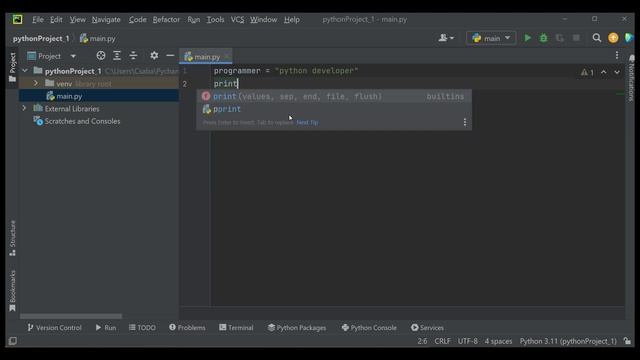Open IDE updates orange icon
This screenshot has height=360, width=640.
click(613, 38)
